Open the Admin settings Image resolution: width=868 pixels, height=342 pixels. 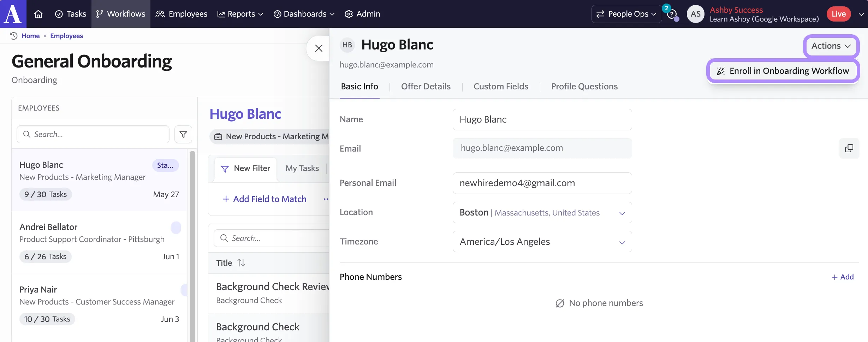pos(363,14)
